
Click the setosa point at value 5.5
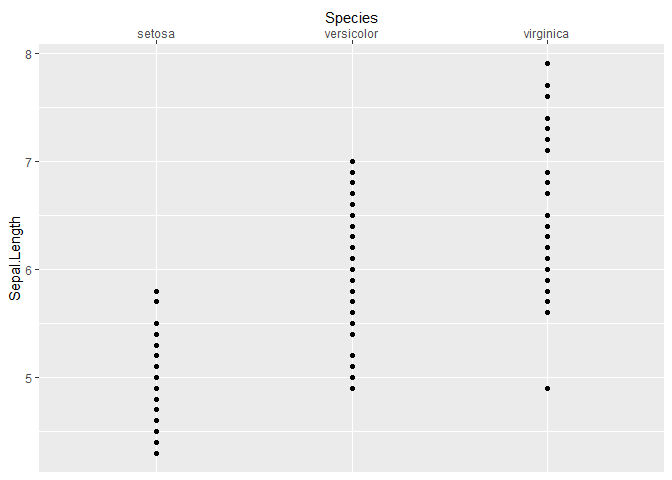point(156,324)
